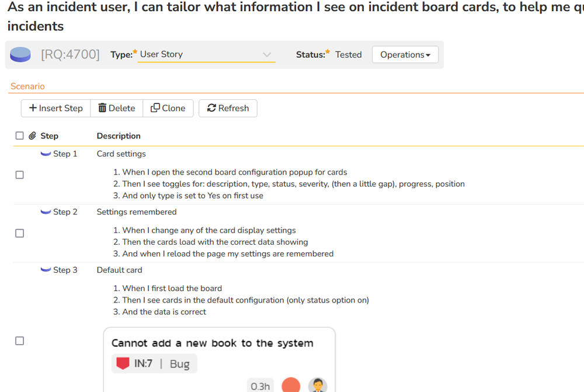Screen dimensions: 584x392
Task: Click the Insert Step button
Action: [x=56, y=108]
